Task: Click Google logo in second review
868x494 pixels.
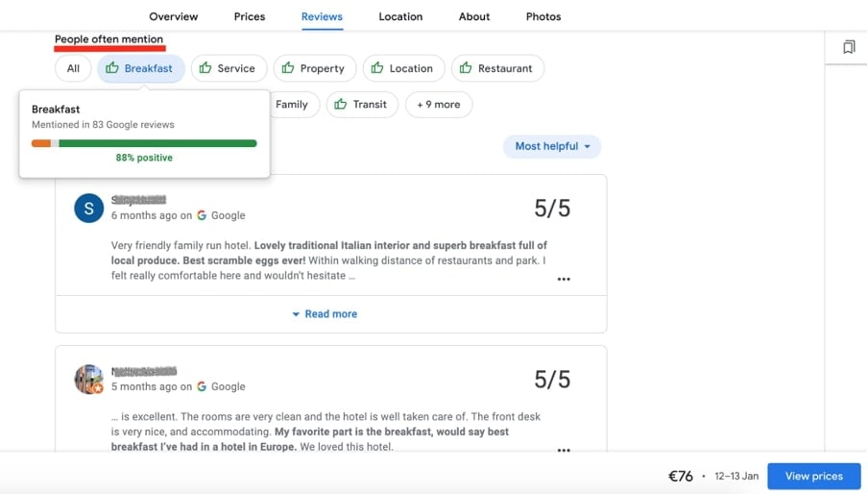Action: pos(202,386)
